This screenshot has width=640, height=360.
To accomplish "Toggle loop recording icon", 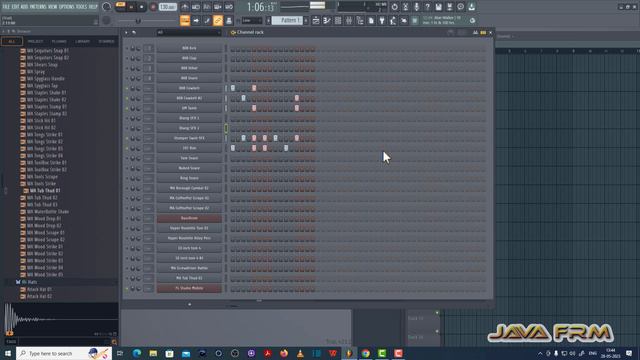I will (229, 7).
